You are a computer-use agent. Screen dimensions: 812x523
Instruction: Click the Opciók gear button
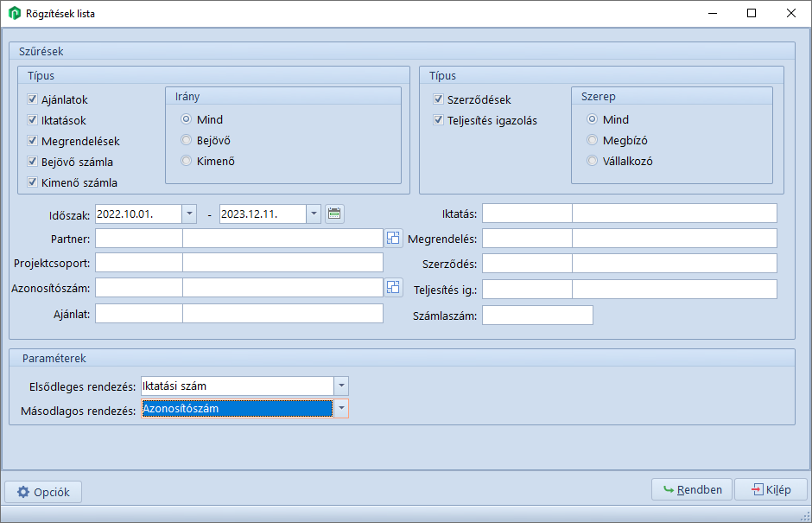(x=44, y=492)
